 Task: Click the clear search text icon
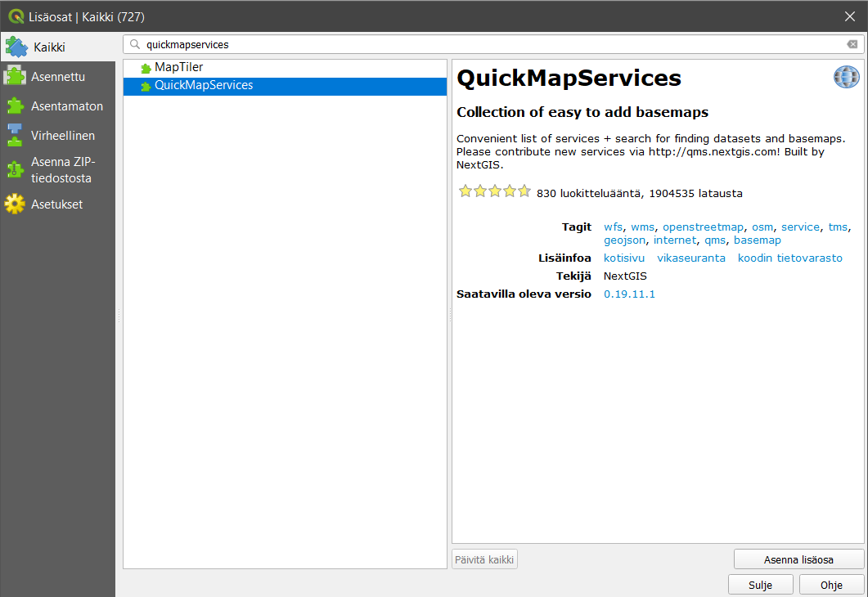(852, 44)
